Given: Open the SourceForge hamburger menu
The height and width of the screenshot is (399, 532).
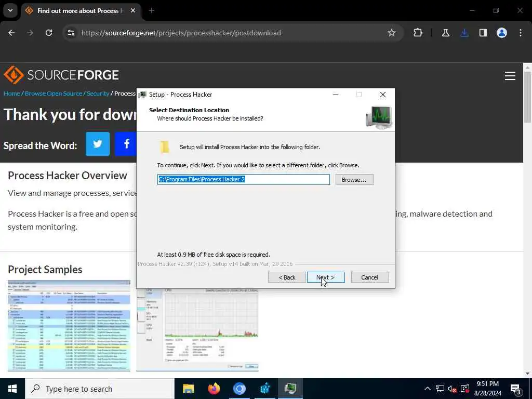Looking at the screenshot, I should click(510, 76).
